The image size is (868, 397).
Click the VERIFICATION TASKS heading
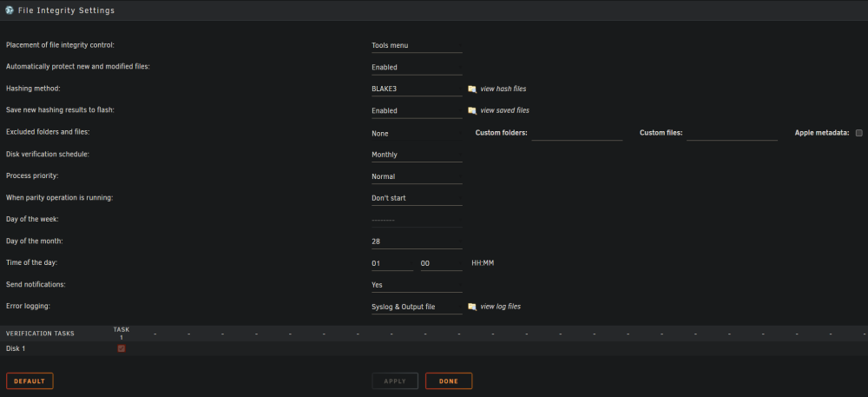point(40,334)
